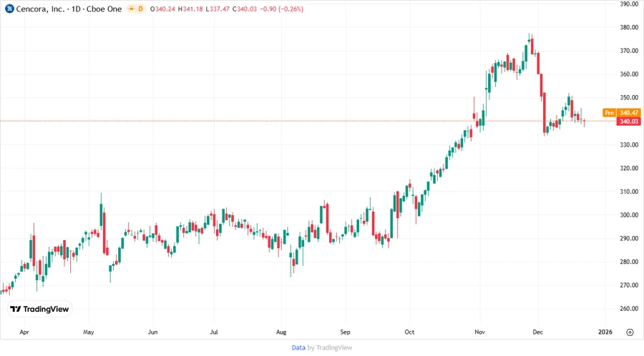Click the 2026 label on time axis
This screenshot has width=644, height=356.
[605, 332]
